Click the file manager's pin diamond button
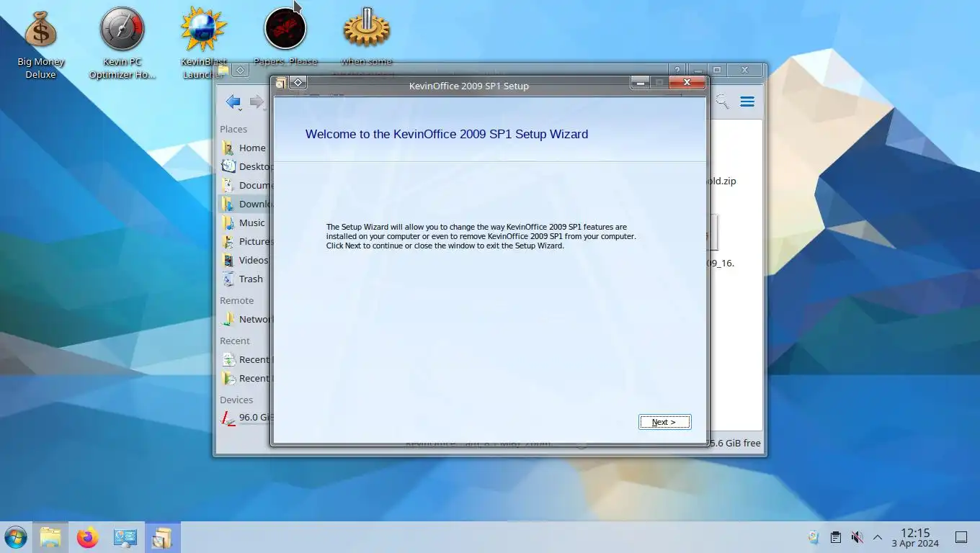Image resolution: width=980 pixels, height=553 pixels. click(x=241, y=70)
